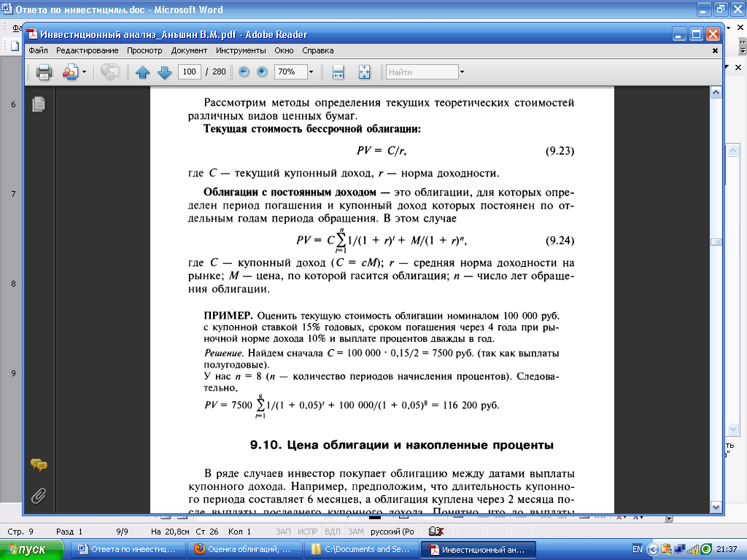747x560 pixels.
Task: Click the 21:37 clock in the tray
Action: pos(727,549)
